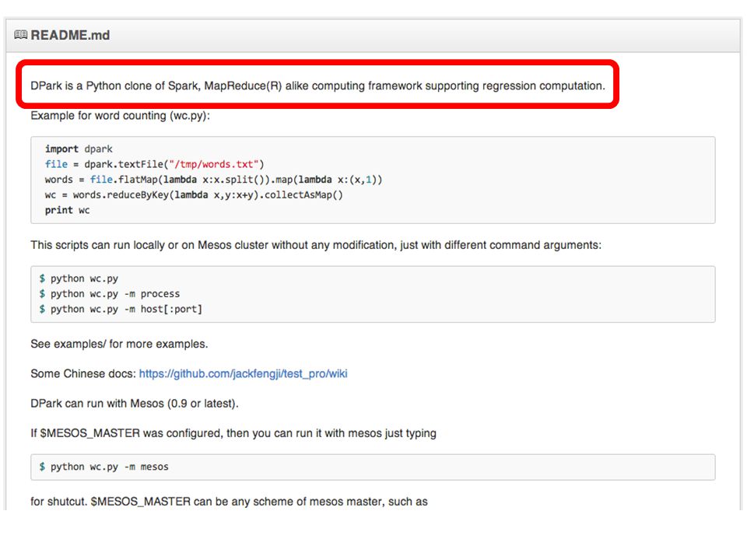Open the Chinese docs wiki link
Image resolution: width=747 pixels, height=560 pixels.
click(x=243, y=374)
